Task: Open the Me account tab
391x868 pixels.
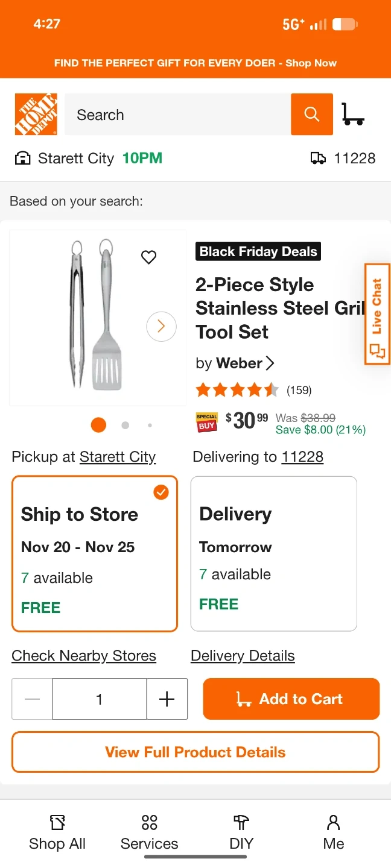Action: [x=333, y=832]
